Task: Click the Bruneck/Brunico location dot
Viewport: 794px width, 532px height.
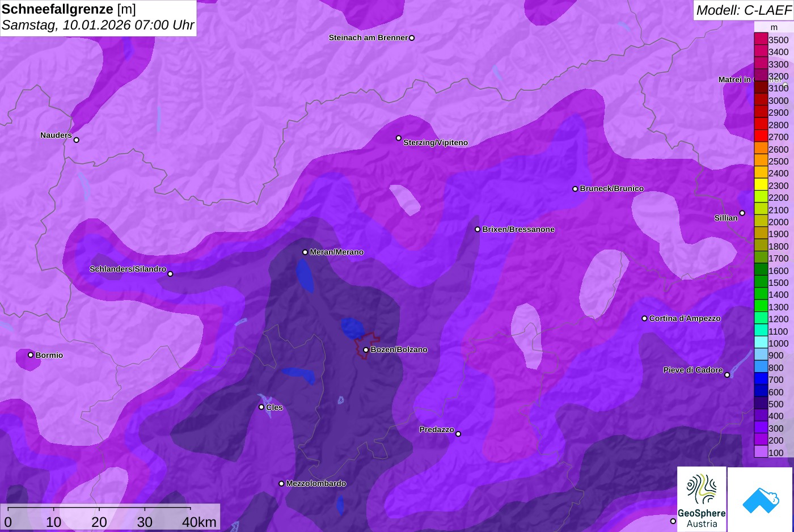Action: (x=575, y=189)
